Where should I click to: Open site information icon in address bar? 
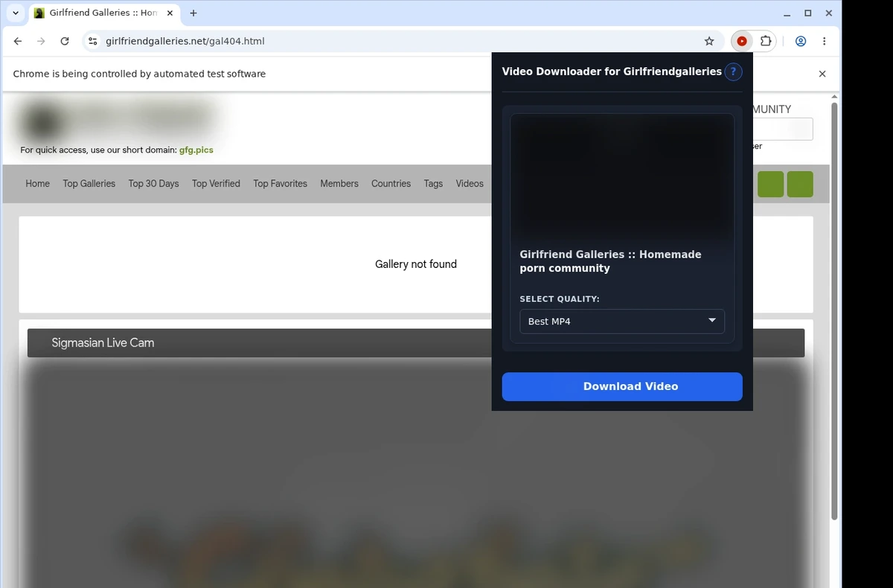pos(92,42)
